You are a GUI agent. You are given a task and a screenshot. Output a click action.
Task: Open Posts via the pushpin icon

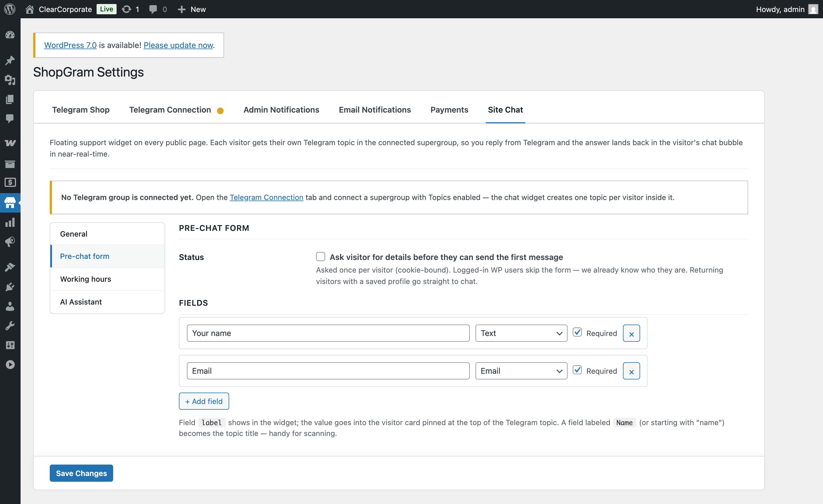coord(10,60)
